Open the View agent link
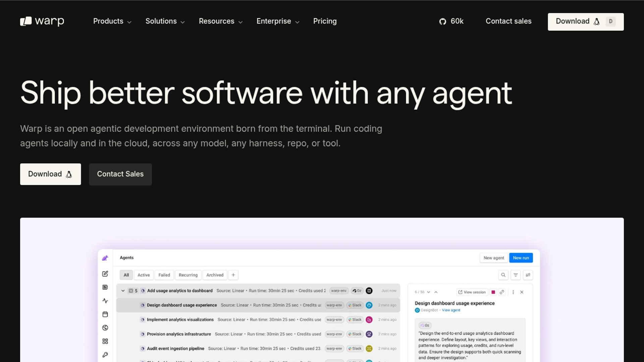This screenshot has width=644, height=362. click(x=451, y=310)
